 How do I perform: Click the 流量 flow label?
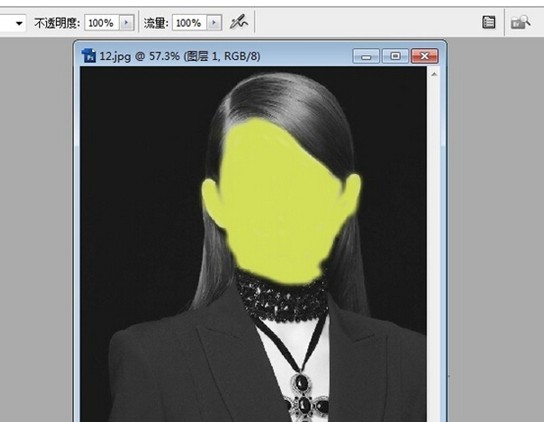coord(156,23)
